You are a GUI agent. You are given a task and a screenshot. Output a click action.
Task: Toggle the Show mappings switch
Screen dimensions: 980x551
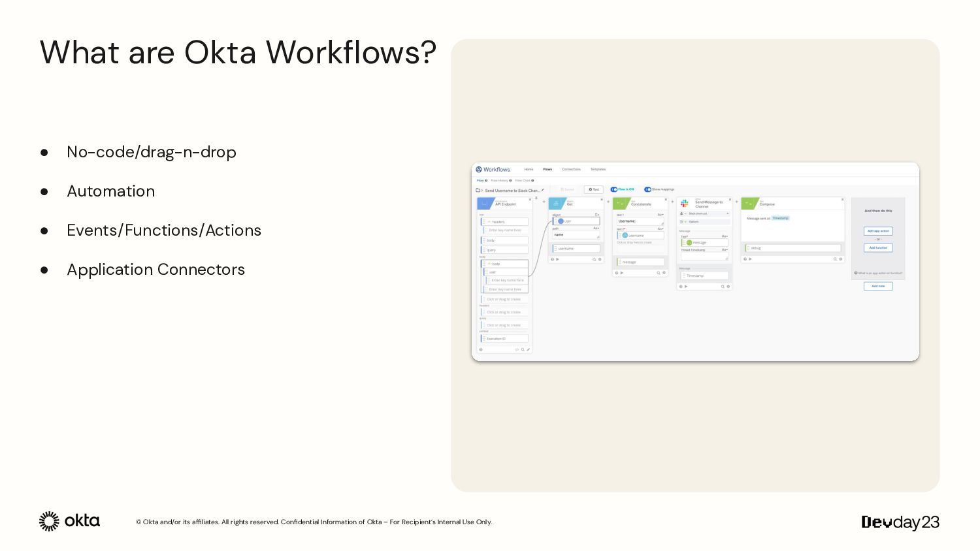647,189
